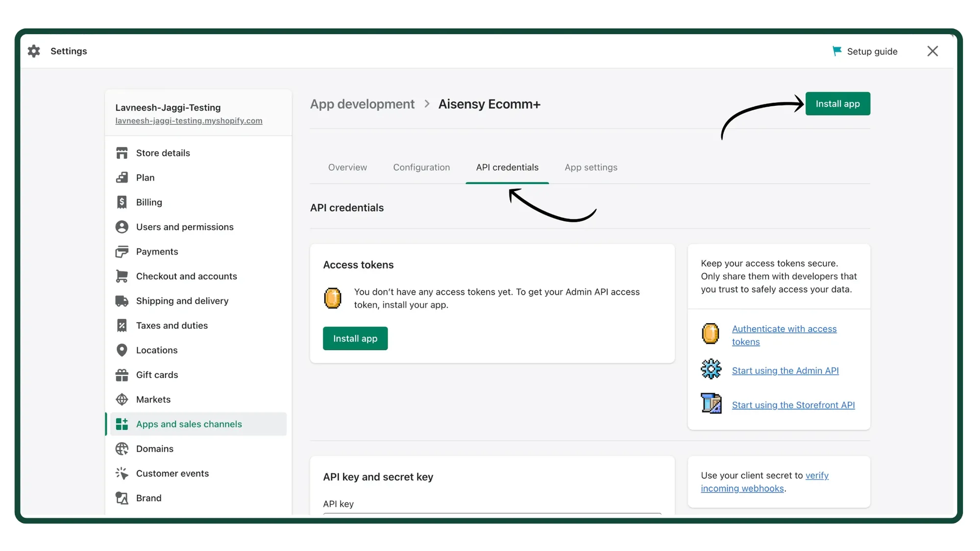Image resolution: width=980 pixels, height=551 pixels.
Task: Open Billing via the dollar receipt icon
Action: click(x=122, y=202)
